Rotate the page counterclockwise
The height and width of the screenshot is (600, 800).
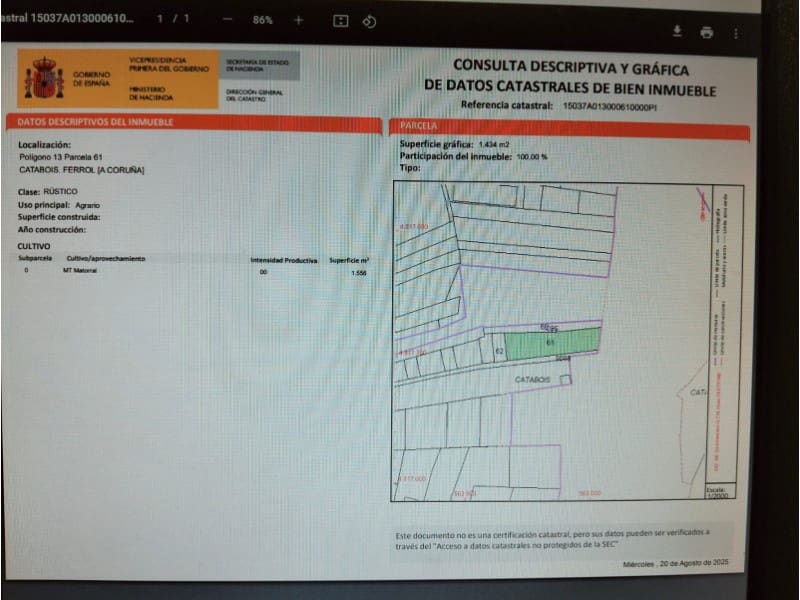click(x=369, y=18)
